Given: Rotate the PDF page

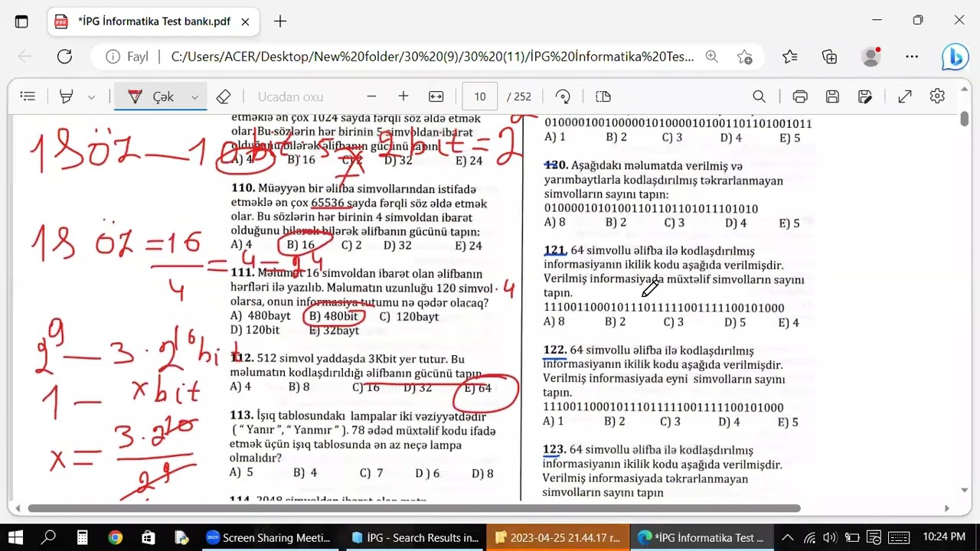Looking at the screenshot, I should tap(563, 96).
